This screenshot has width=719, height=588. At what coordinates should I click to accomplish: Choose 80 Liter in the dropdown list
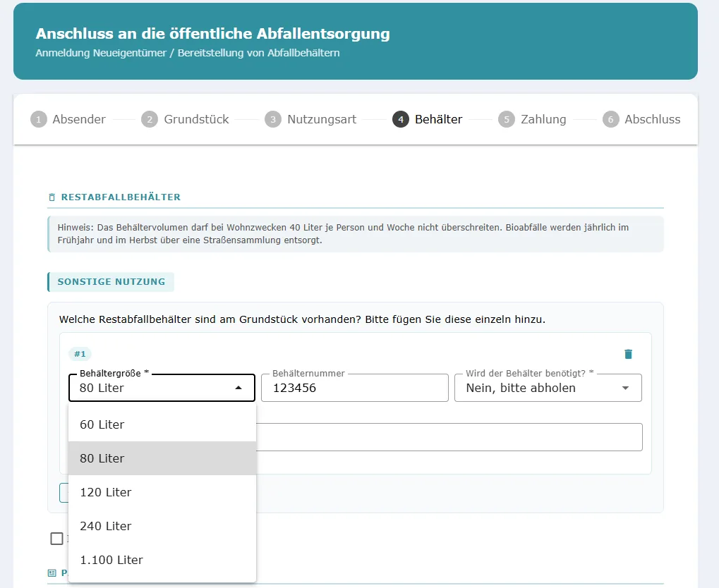tap(162, 458)
